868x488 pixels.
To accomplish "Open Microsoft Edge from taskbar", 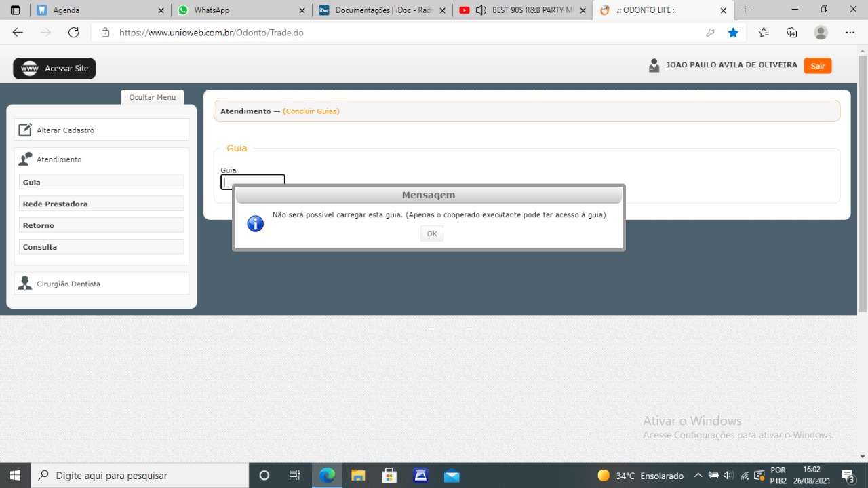I will tap(327, 475).
